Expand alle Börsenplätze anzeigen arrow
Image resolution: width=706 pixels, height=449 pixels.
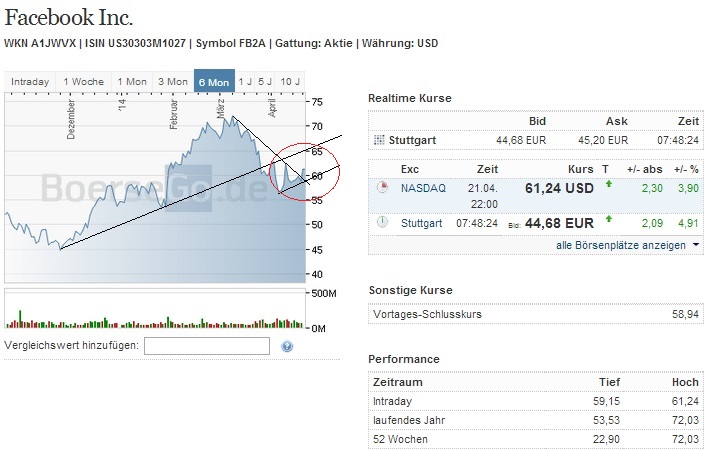[695, 245]
